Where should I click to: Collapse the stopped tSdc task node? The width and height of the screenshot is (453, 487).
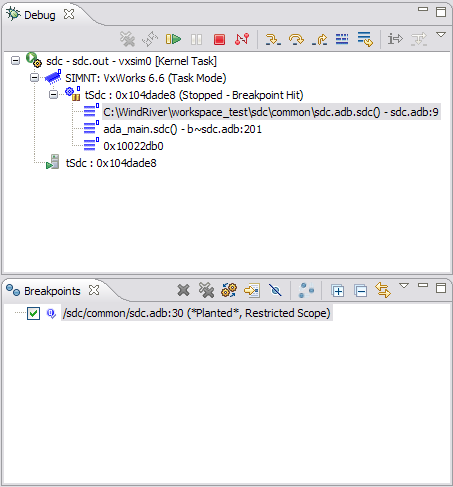coord(53,95)
